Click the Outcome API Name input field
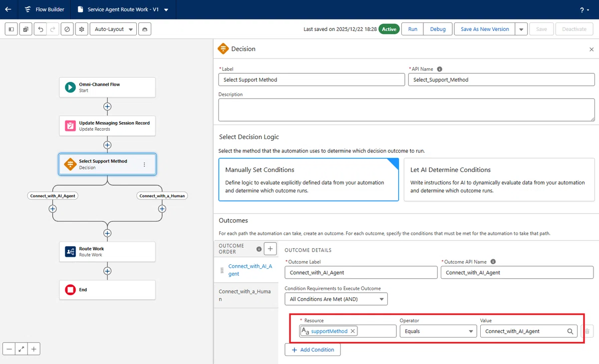 click(517, 272)
